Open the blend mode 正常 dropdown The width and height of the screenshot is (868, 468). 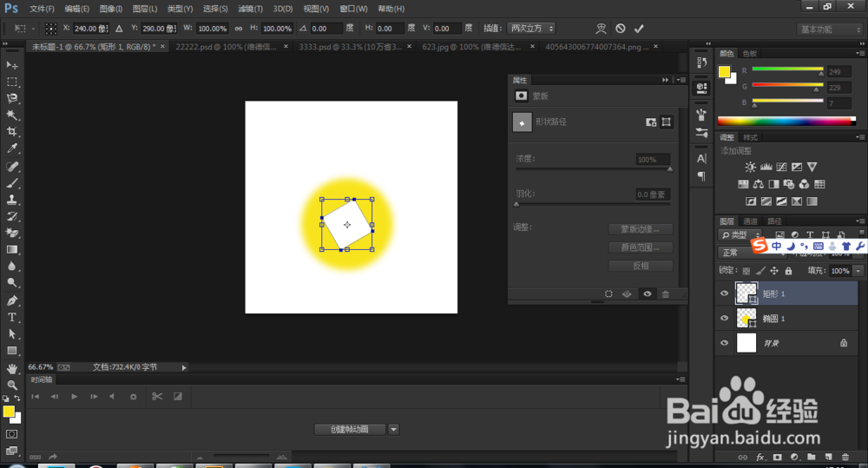click(x=752, y=253)
